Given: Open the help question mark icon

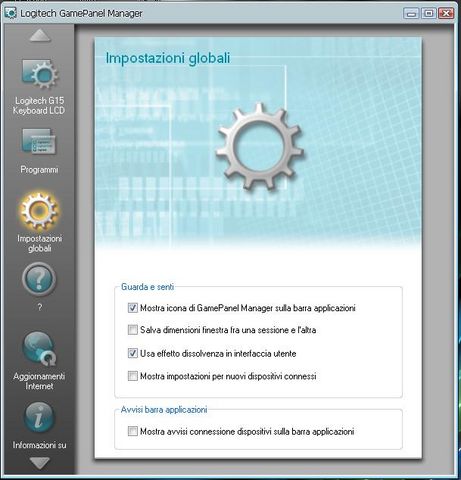Looking at the screenshot, I should [x=39, y=279].
